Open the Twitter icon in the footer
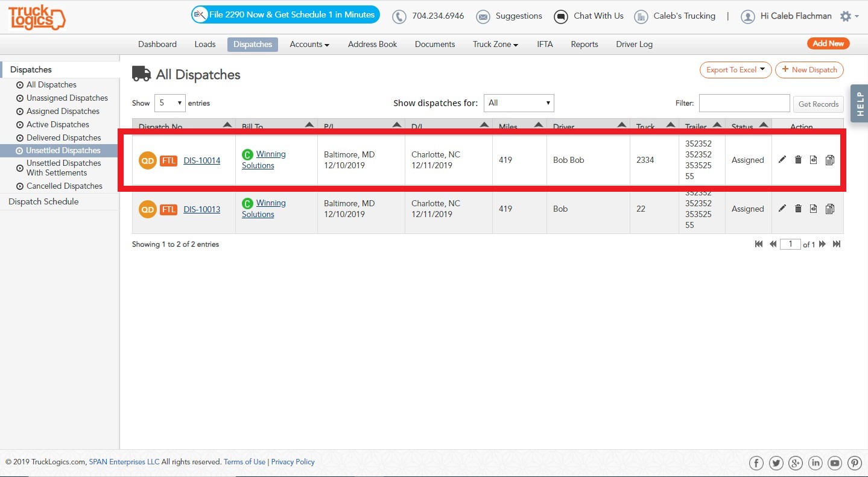868x477 pixels. coord(776,463)
